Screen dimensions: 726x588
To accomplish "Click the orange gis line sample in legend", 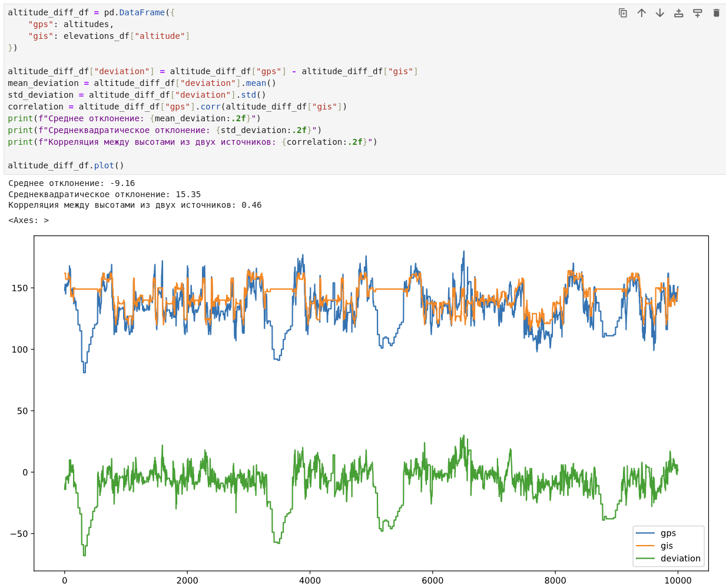I will pos(645,546).
